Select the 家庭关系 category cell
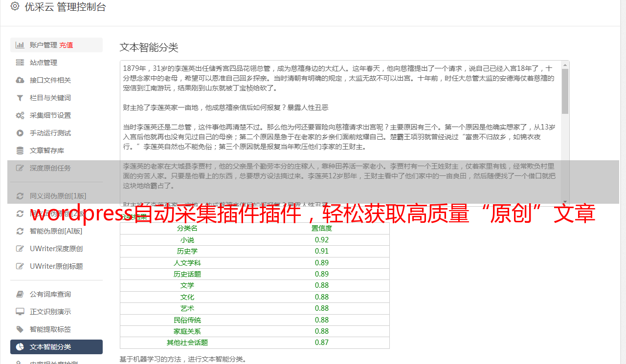The width and height of the screenshot is (626, 364). click(x=187, y=331)
